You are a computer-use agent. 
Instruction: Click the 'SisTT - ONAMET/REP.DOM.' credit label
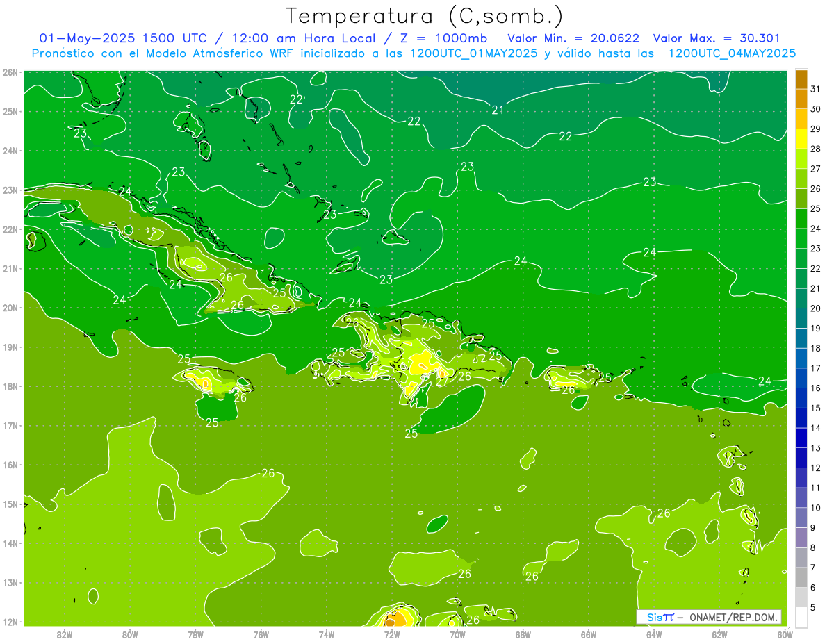[709, 617]
